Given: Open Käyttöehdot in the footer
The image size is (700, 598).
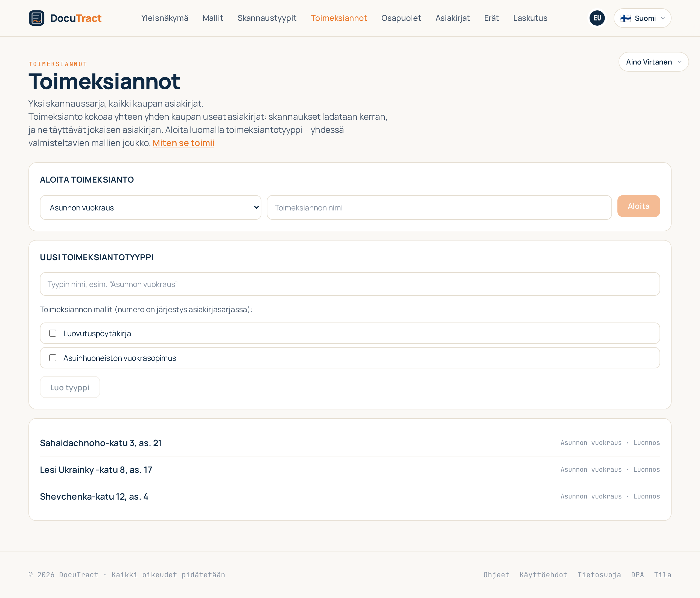Looking at the screenshot, I should [x=543, y=575].
